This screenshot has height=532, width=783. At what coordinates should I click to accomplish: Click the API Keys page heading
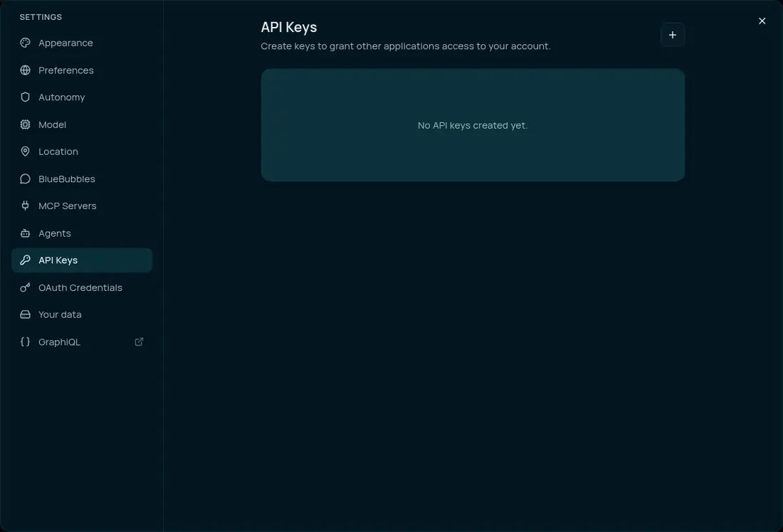point(288,28)
